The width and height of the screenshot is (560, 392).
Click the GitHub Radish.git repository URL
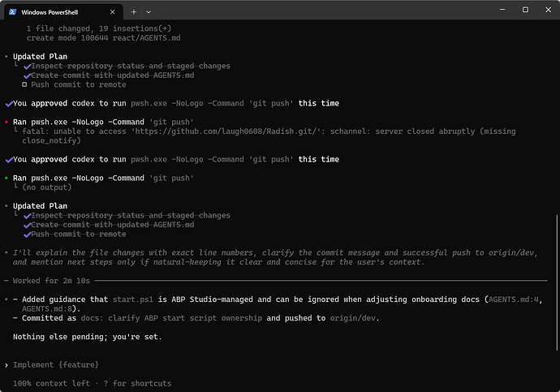[x=251, y=131]
